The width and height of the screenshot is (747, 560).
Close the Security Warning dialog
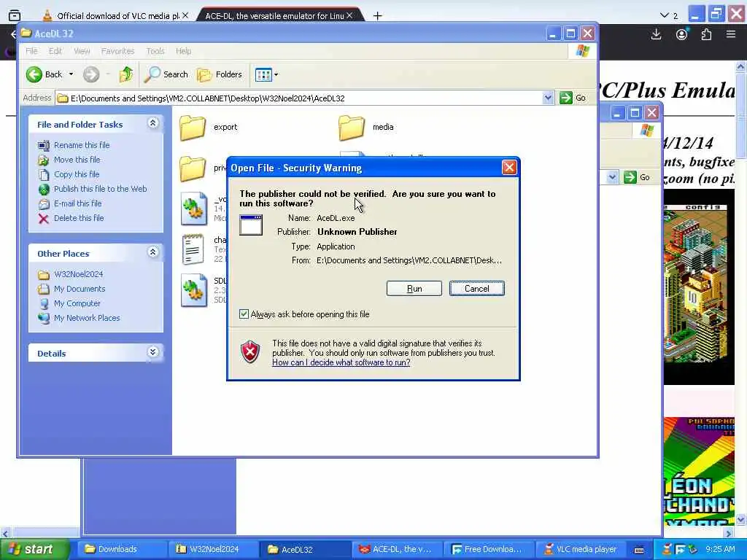pos(508,168)
